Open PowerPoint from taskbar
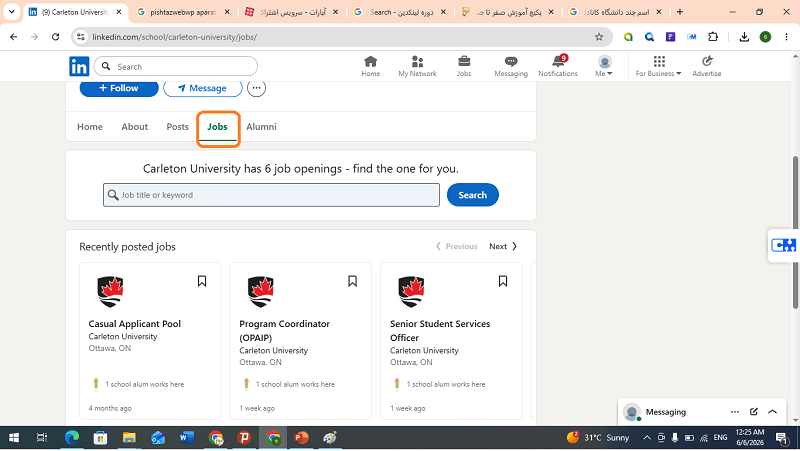The width and height of the screenshot is (800, 451). click(301, 438)
